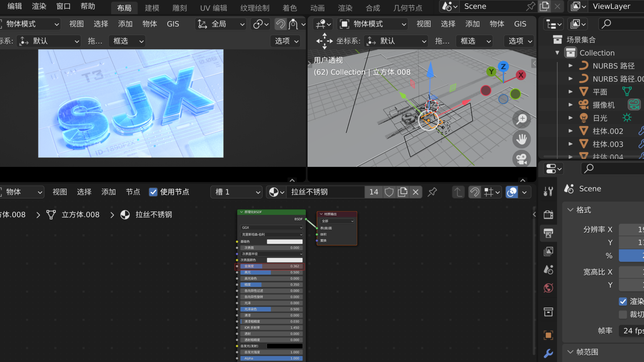Click the pin icon in shader editor header
Image resolution: width=644 pixels, height=362 pixels.
pos(432,192)
